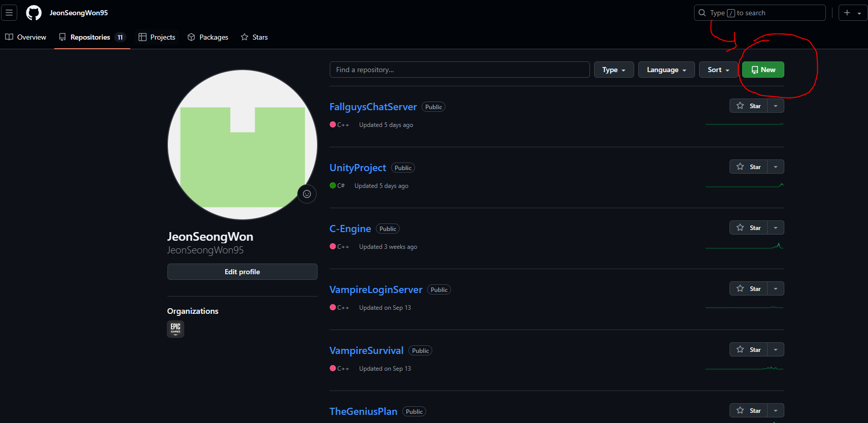Viewport: 868px width, 423px height.
Task: Go to the Packages tab
Action: click(x=208, y=37)
